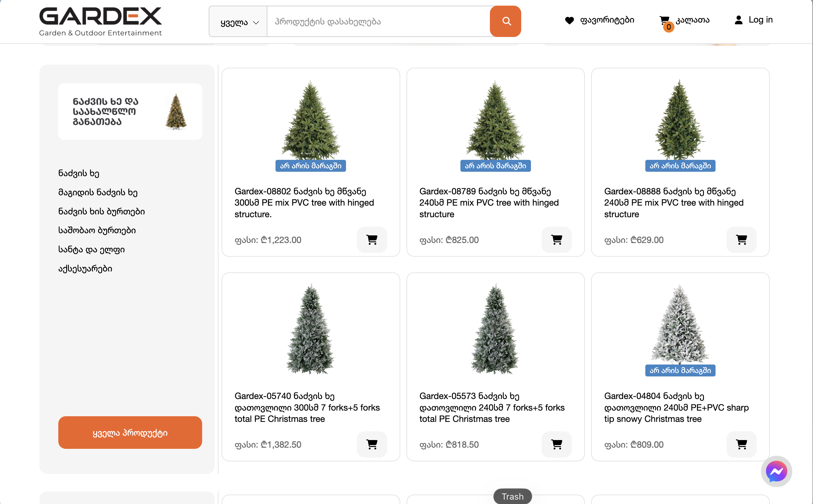Open the shopping cart icon in header

664,20
